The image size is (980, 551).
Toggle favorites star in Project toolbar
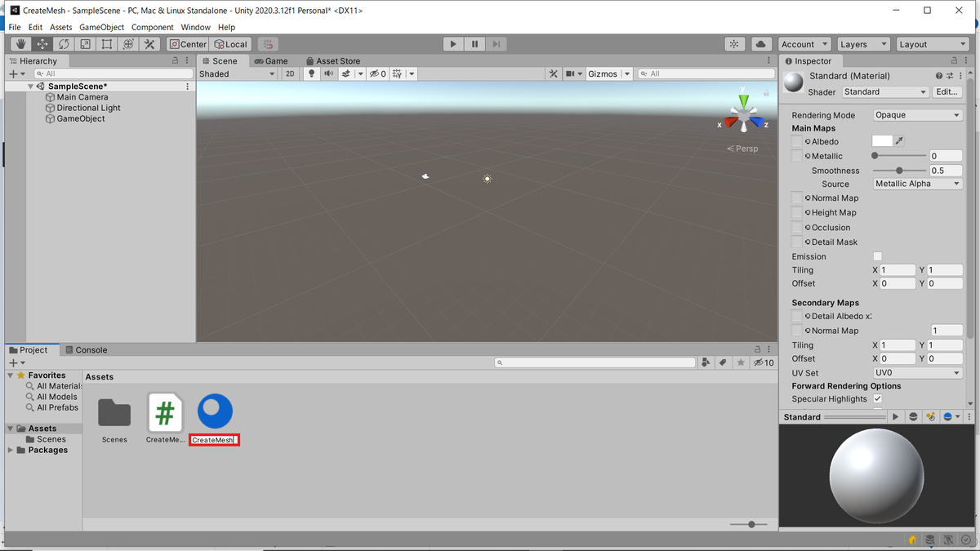740,362
